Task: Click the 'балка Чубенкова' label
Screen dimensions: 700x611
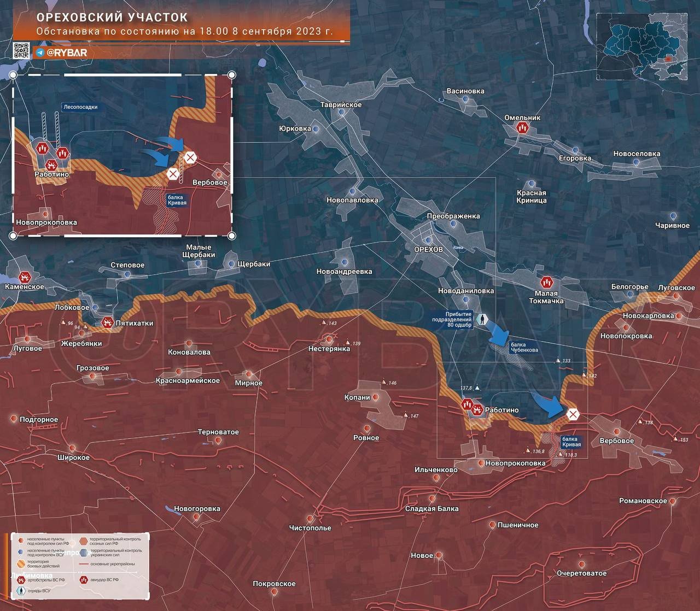Action: pyautogui.click(x=524, y=348)
